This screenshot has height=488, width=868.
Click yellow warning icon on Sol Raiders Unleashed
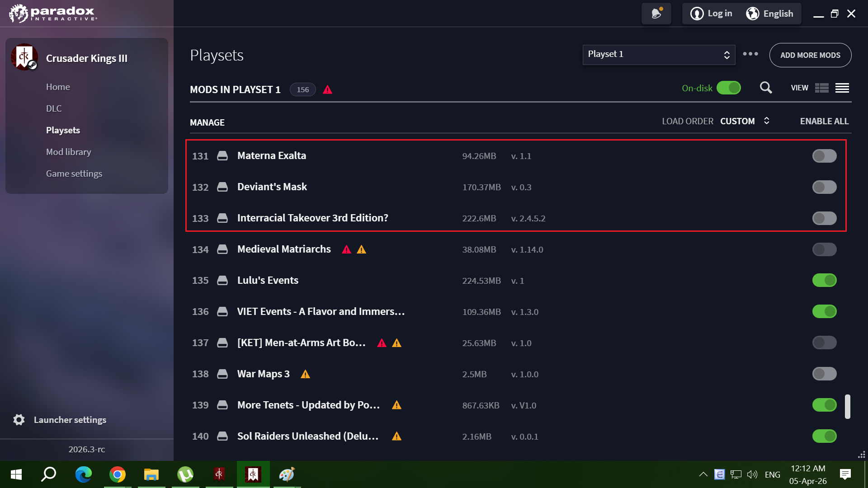pyautogui.click(x=397, y=436)
